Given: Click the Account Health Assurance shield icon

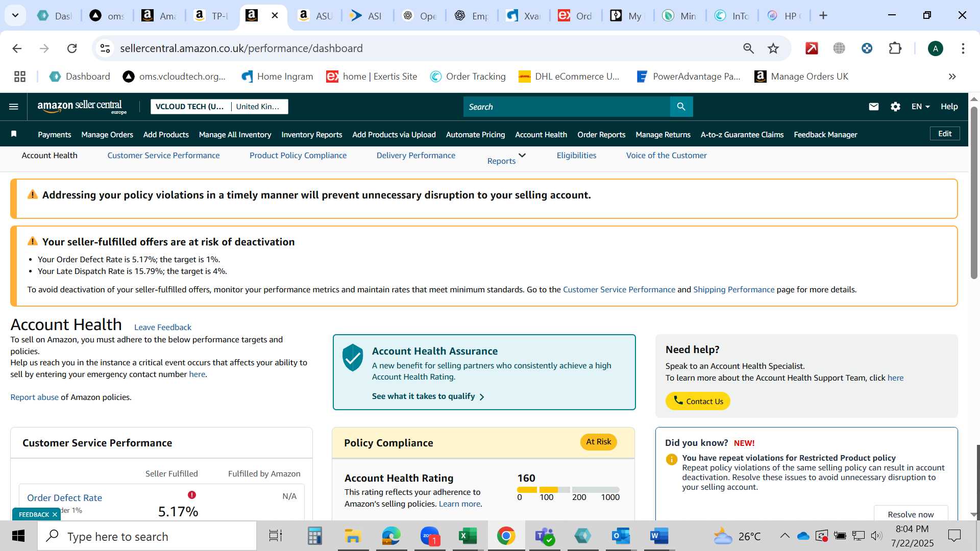Looking at the screenshot, I should point(352,357).
